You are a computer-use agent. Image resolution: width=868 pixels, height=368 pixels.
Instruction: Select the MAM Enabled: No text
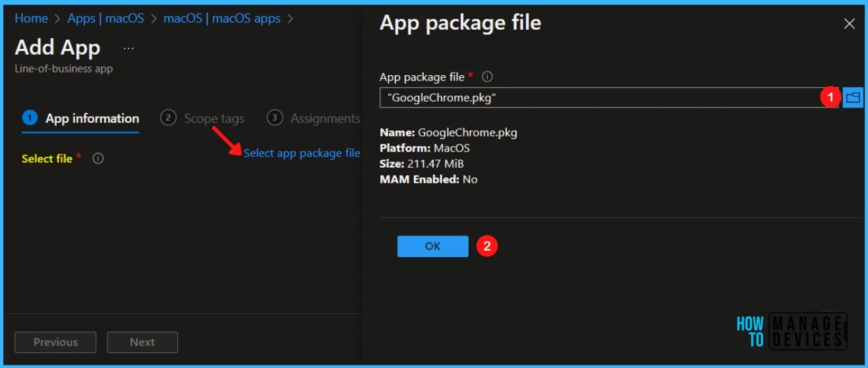(429, 179)
